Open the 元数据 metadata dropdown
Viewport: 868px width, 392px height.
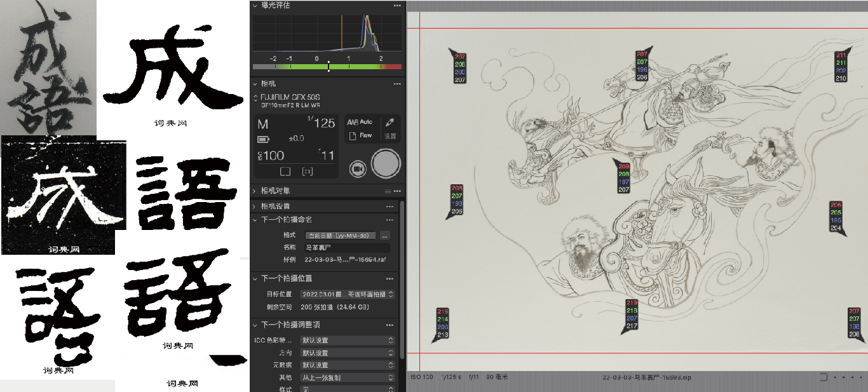point(347,365)
